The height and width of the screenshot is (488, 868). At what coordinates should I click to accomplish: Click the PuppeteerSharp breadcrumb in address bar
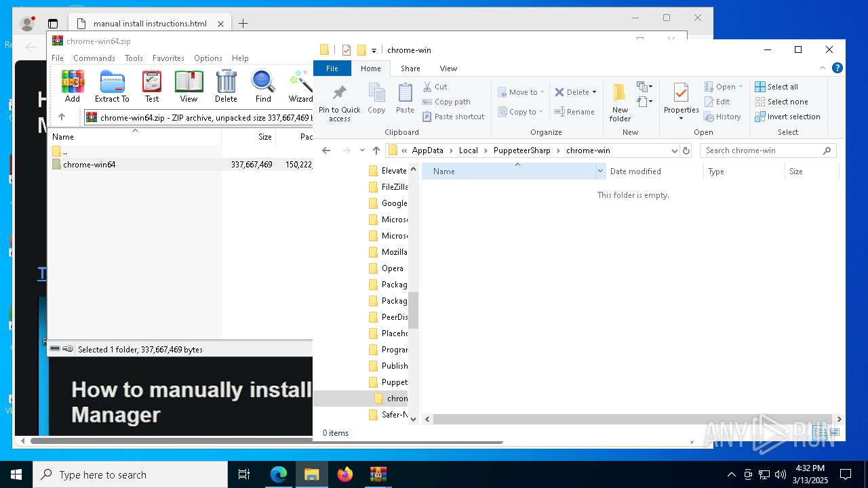521,150
